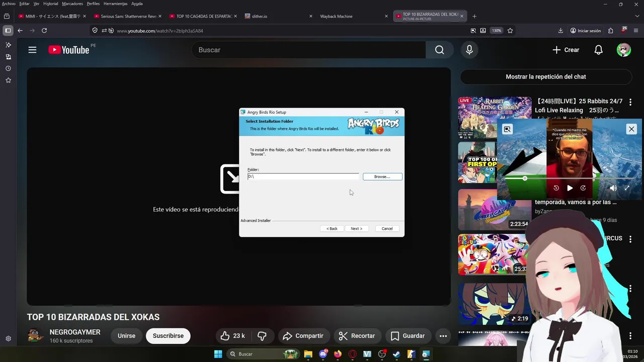
Task: Open the 25:33 duration video thumbnail
Action: [x=493, y=254]
